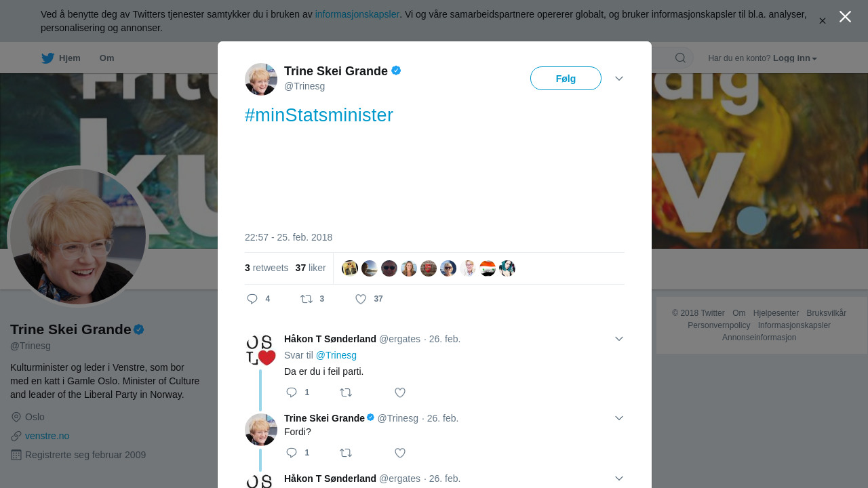The image size is (868, 488).
Task: Retweet Trine's "Fordi?" reply
Action: [x=346, y=453]
